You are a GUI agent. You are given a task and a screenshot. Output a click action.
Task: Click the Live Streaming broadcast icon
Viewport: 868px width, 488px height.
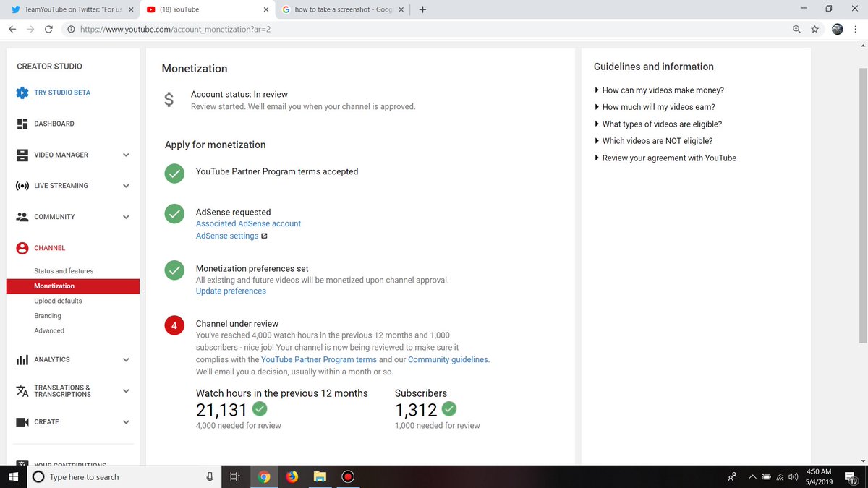click(x=22, y=186)
